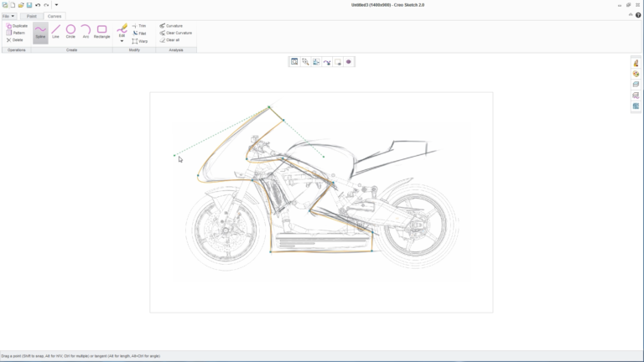Click the Create group label

pos(72,50)
